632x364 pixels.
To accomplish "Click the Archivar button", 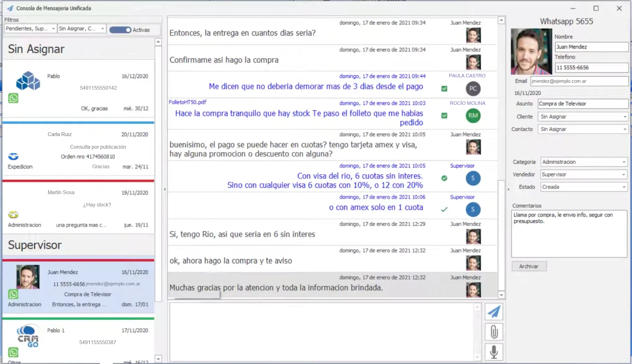I will pos(529,266).
